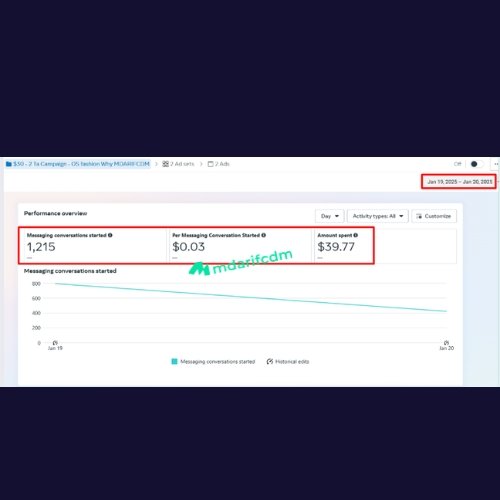This screenshot has width=500, height=500.
Task: Click the teal legend color swatch
Action: point(174,361)
